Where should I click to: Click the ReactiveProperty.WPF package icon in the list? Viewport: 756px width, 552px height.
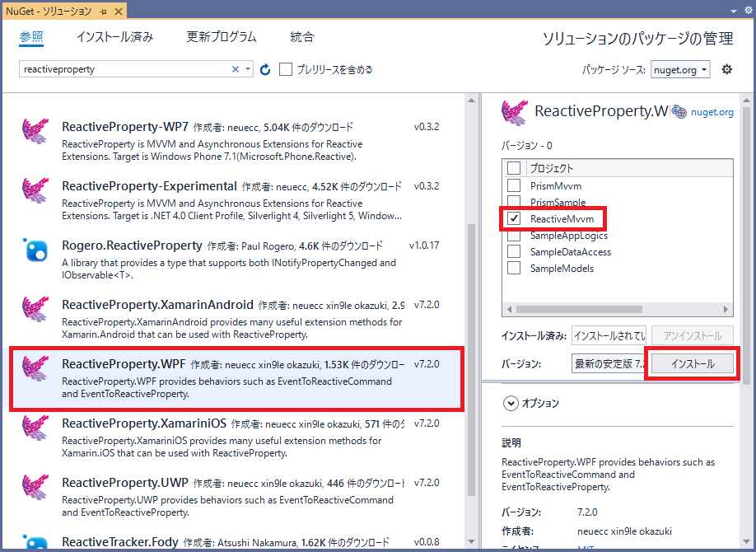(x=35, y=367)
